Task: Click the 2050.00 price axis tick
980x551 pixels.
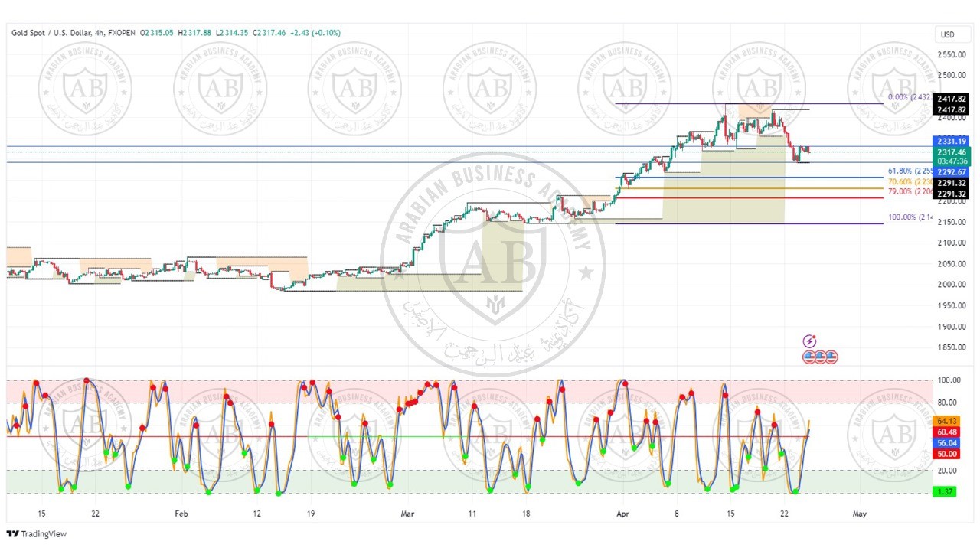Action: (x=952, y=264)
